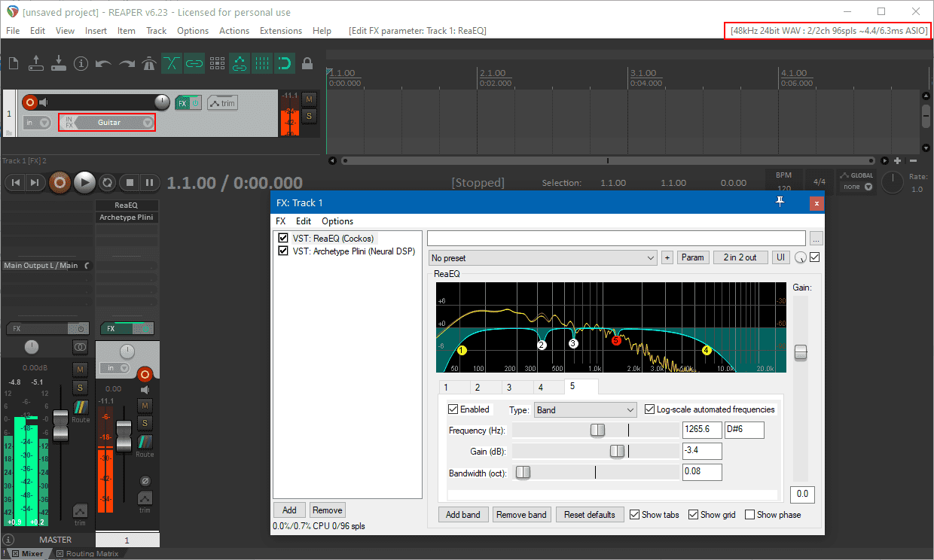Open record input menu on track 1
The height and width of the screenshot is (560, 934).
37,122
